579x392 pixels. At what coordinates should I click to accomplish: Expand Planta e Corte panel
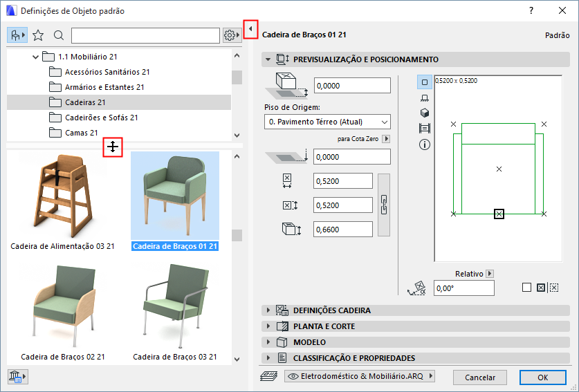click(x=268, y=326)
